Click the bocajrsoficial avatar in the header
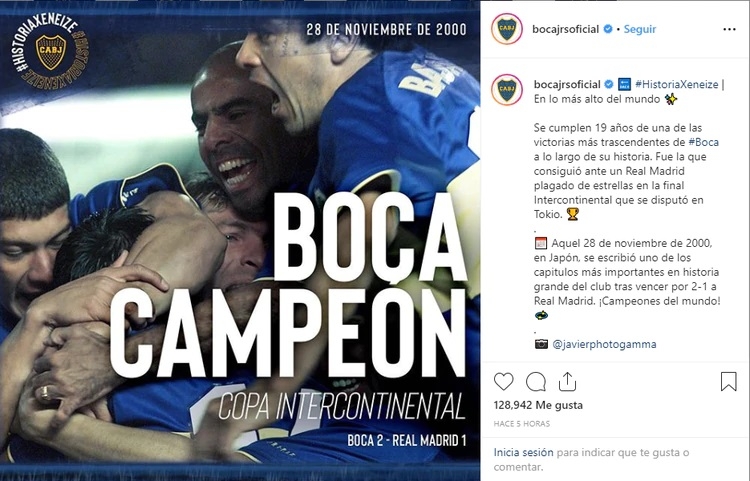This screenshot has width=750, height=481. pos(507,29)
